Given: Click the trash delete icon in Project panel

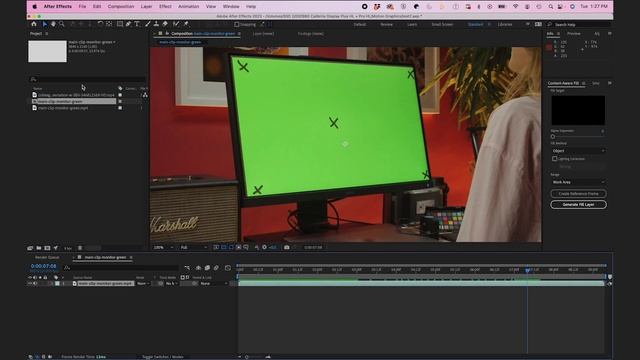Looking at the screenshot, I should pyautogui.click(x=80, y=248).
